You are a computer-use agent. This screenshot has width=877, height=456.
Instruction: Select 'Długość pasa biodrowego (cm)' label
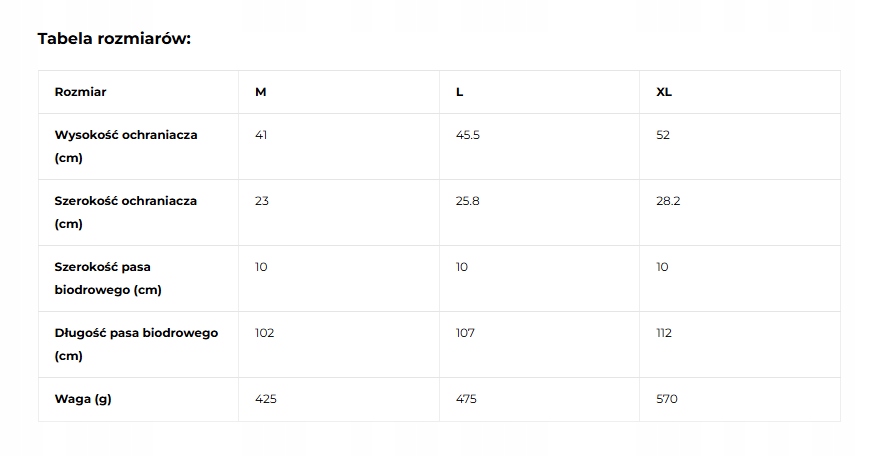point(136,344)
